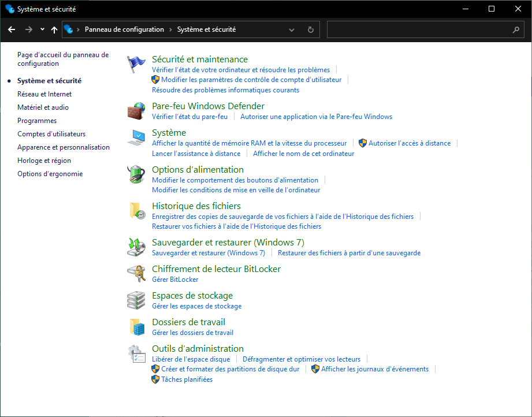This screenshot has height=417, width=532.
Task: Click the Pare-feu Windows Defender brick wall icon
Action: [x=136, y=111]
